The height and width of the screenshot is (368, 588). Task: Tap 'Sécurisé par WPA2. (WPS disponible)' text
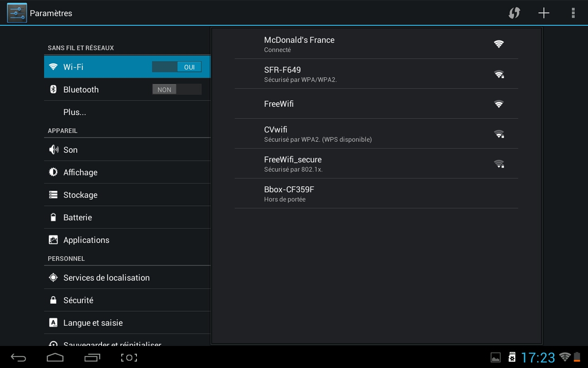pos(318,139)
